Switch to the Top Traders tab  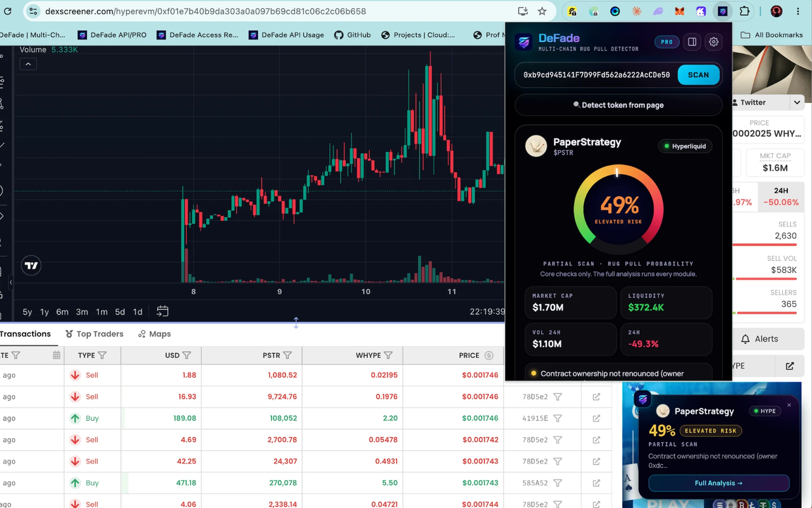pyautogui.click(x=95, y=334)
